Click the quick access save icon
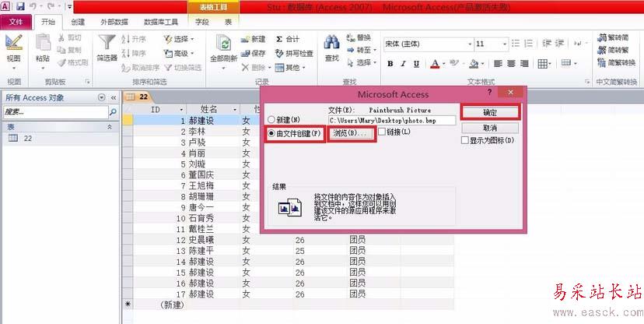The image size is (644, 324). (x=20, y=6)
